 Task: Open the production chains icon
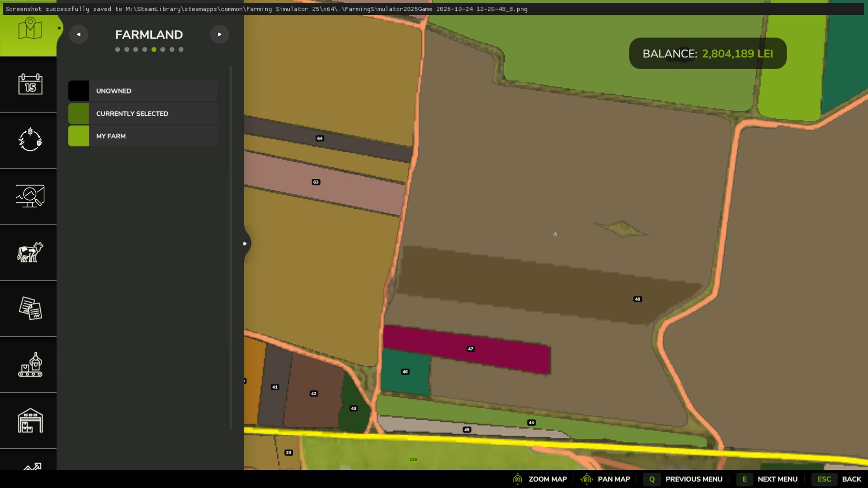point(30,364)
